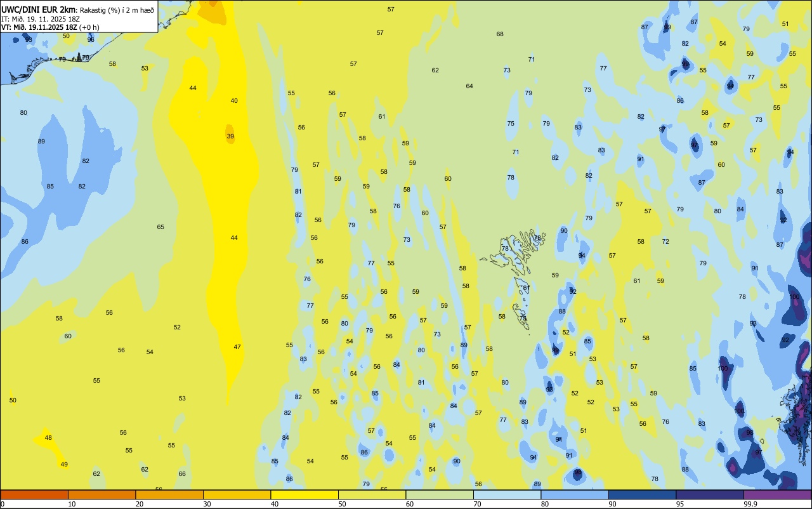Click the purple legend swatch above 99.9
812x509 pixels.
[x=777, y=494]
